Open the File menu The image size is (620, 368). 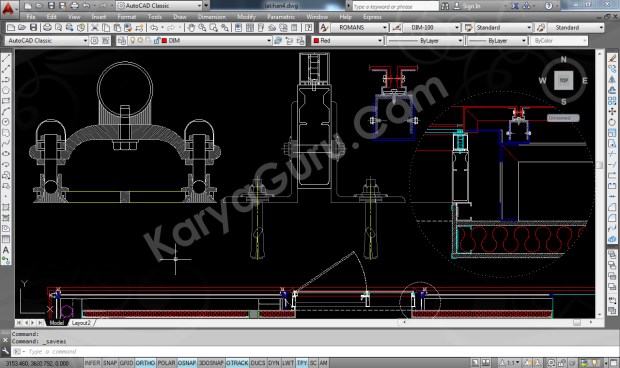pos(31,17)
